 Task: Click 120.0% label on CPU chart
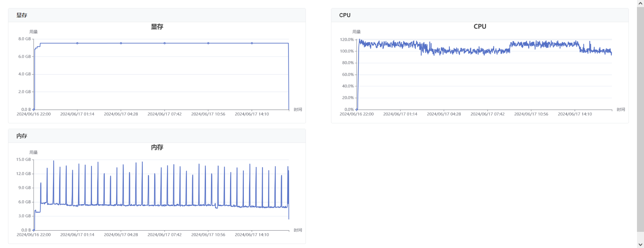coord(347,40)
